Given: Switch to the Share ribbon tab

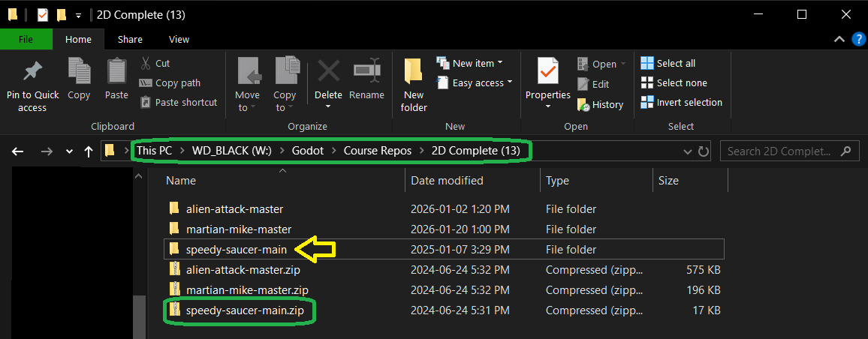Looking at the screenshot, I should click(130, 39).
